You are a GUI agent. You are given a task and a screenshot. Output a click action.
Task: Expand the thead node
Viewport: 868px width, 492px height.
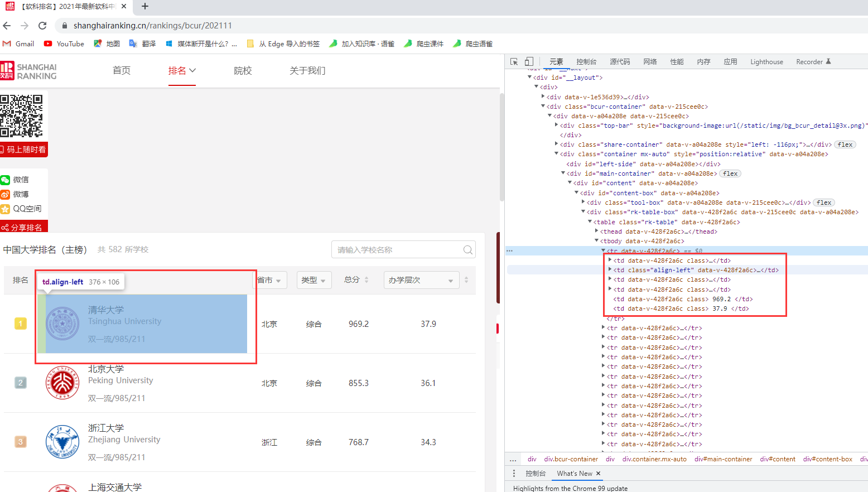[x=597, y=231]
